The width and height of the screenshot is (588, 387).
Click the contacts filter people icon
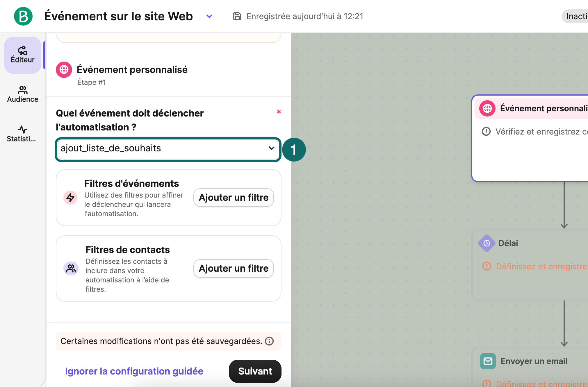[x=71, y=268]
